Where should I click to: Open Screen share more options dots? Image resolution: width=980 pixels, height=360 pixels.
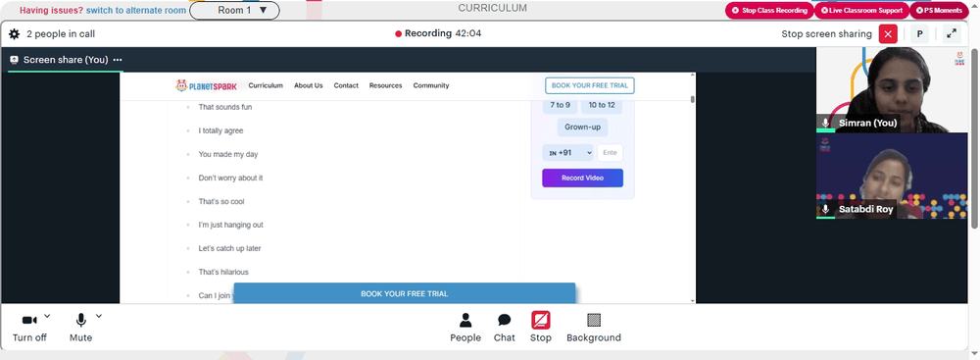click(x=118, y=60)
